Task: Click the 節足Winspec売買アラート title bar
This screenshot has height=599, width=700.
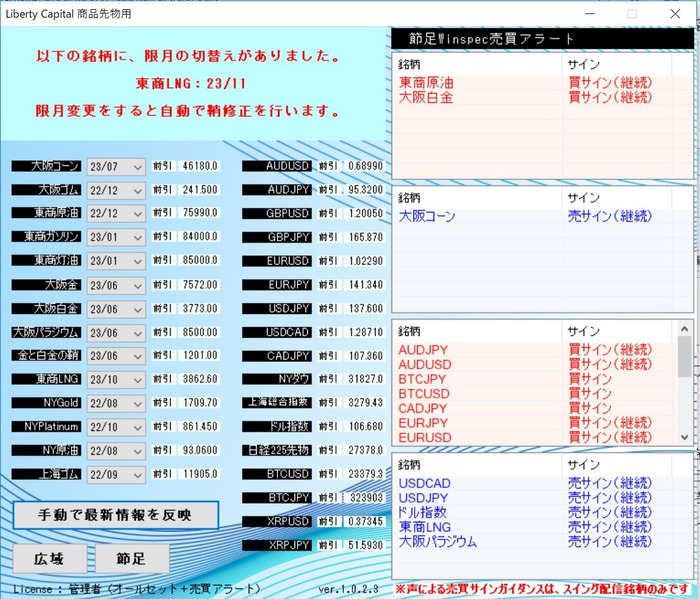Action: coord(542,39)
